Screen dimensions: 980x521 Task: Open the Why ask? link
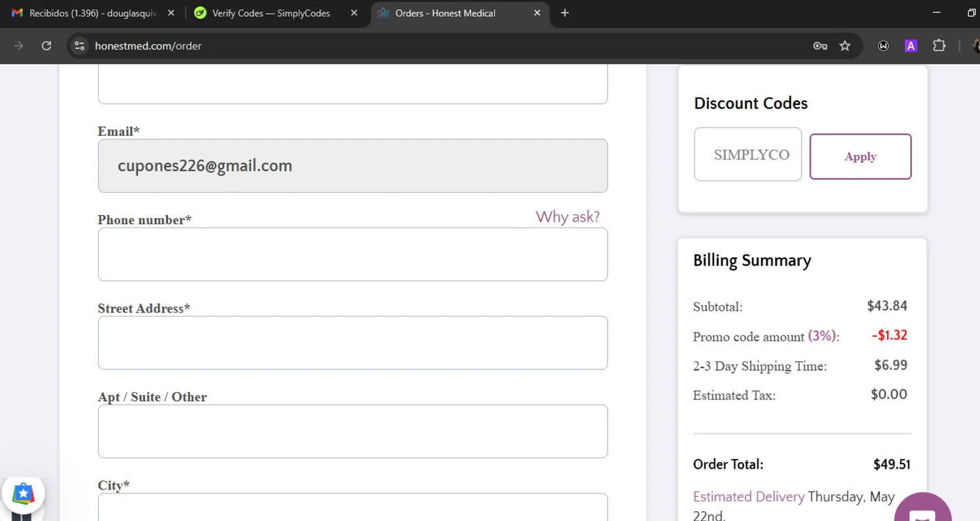click(x=568, y=217)
